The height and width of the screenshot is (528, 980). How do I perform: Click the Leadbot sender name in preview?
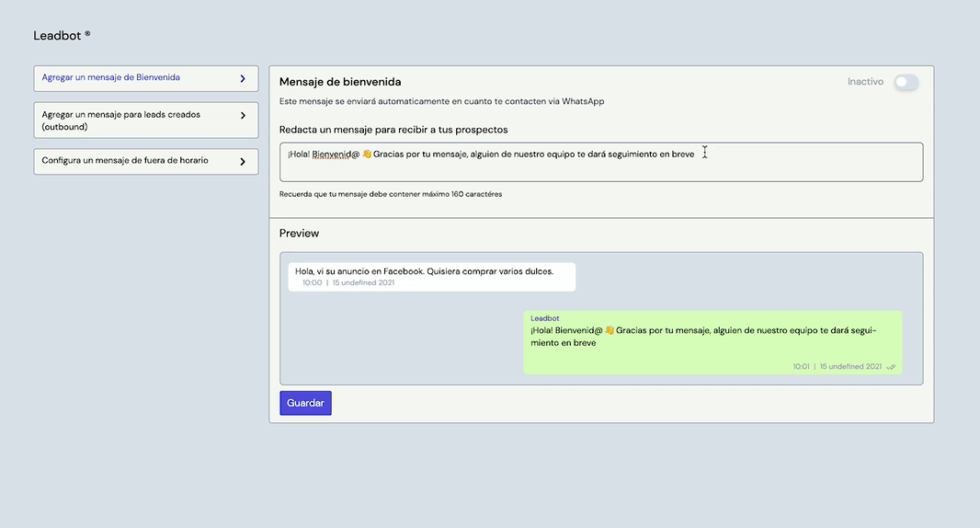pyautogui.click(x=545, y=318)
